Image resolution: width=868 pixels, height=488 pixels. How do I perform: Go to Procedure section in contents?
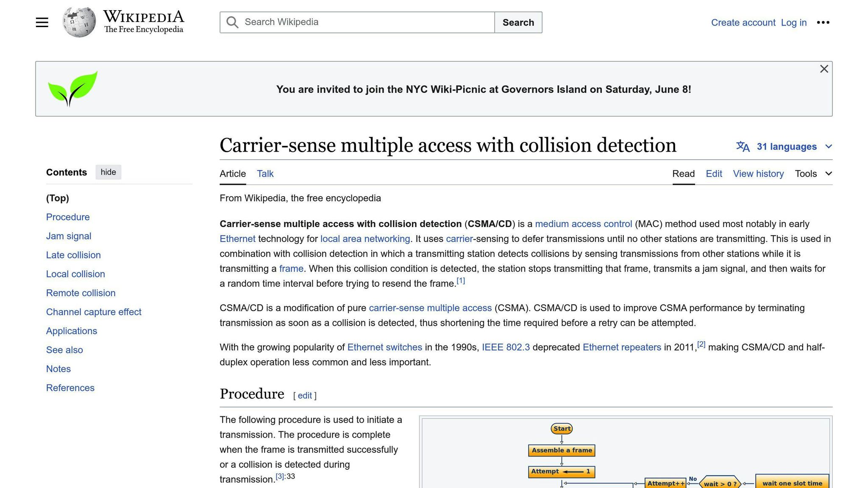[x=68, y=217]
